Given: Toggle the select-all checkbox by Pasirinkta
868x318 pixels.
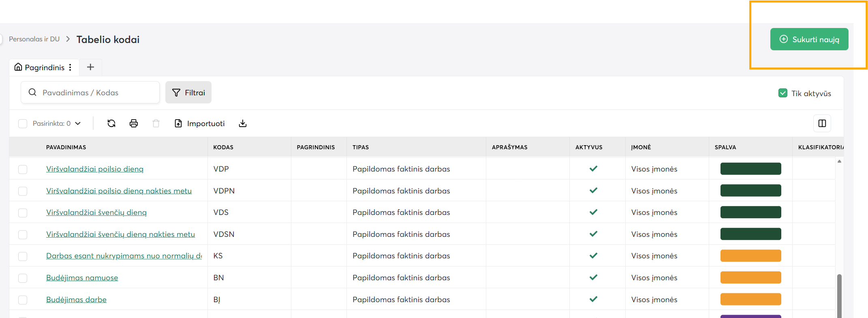Looking at the screenshot, I should [23, 123].
